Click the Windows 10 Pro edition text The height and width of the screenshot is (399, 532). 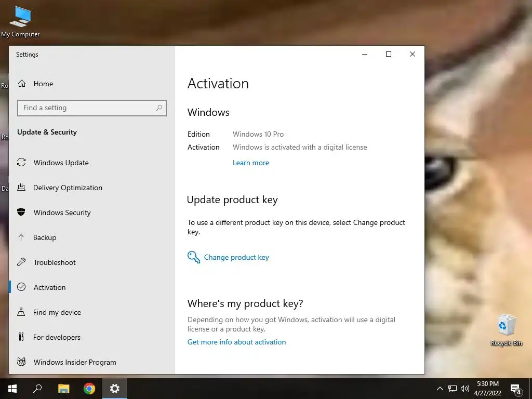pyautogui.click(x=258, y=134)
